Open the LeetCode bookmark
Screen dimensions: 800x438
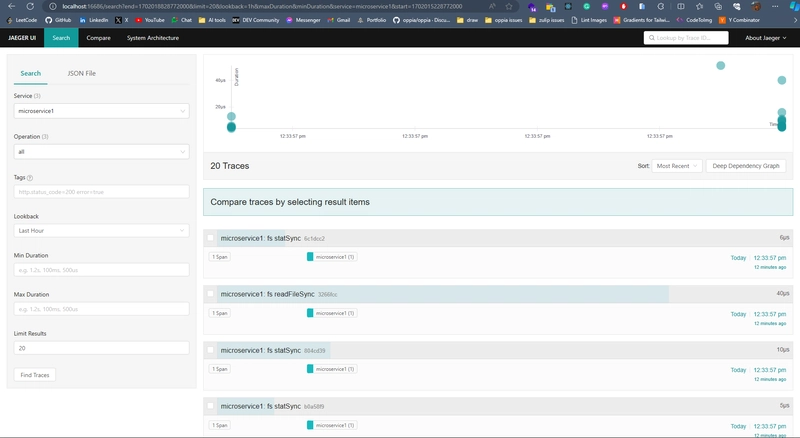click(22, 20)
